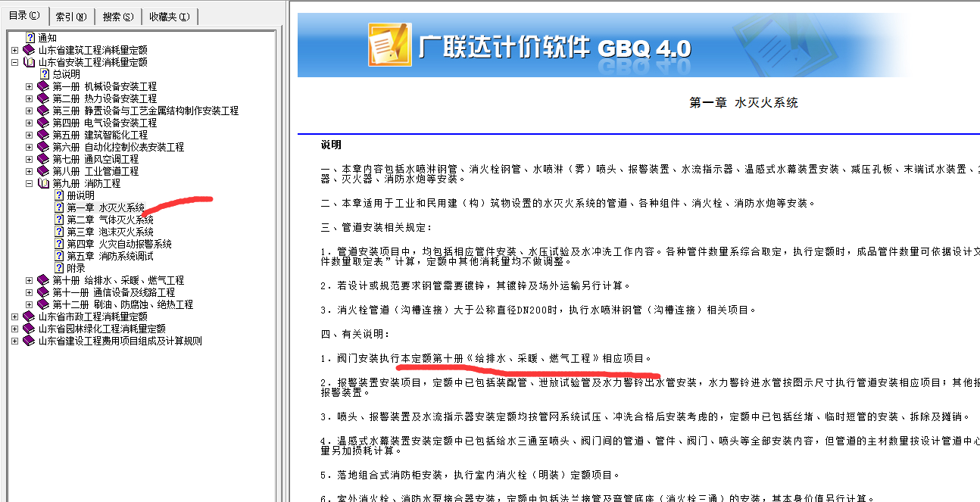Click the book icon of 山东省园林绿化工程消耗量定额
The image size is (980, 502).
coord(30,329)
